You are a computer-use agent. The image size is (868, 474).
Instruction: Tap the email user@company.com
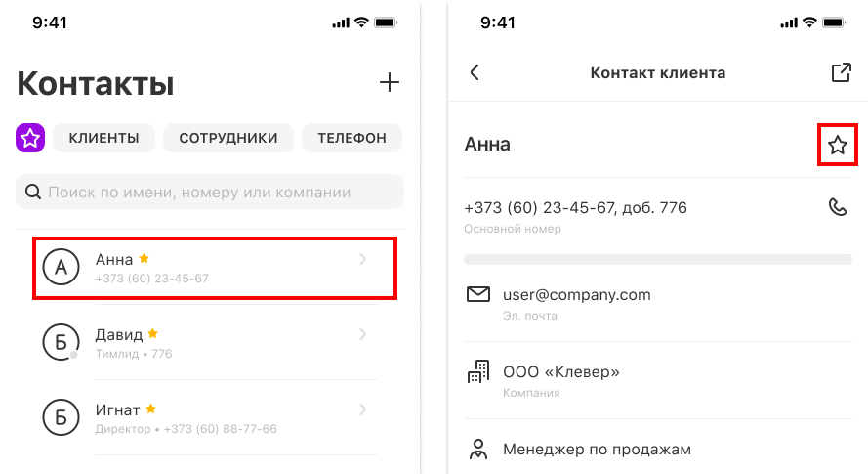pos(577,295)
